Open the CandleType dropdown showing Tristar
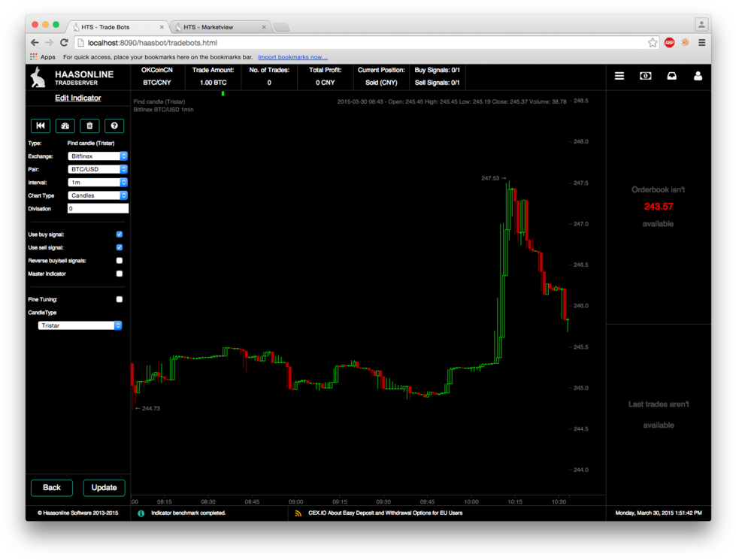Viewport: 736px width, 560px height. [80, 325]
